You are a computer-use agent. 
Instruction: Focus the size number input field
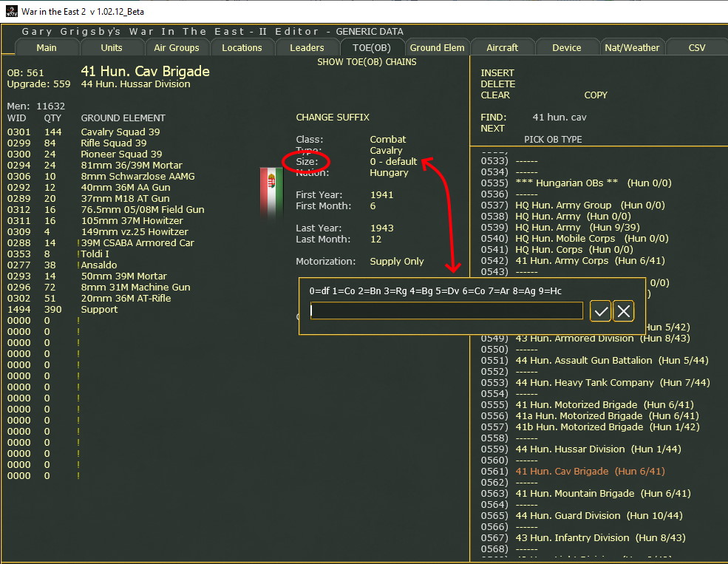(x=446, y=310)
